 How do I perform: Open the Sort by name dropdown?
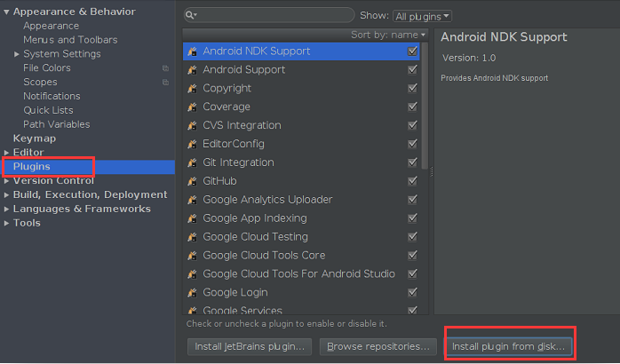point(388,35)
